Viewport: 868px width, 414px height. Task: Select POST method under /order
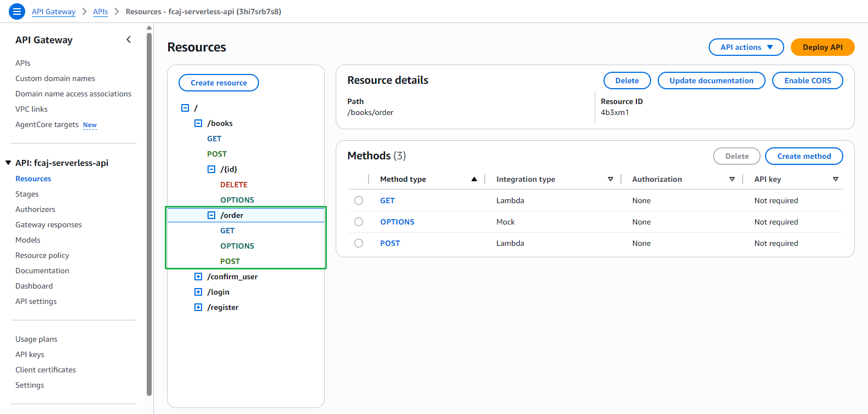230,261
